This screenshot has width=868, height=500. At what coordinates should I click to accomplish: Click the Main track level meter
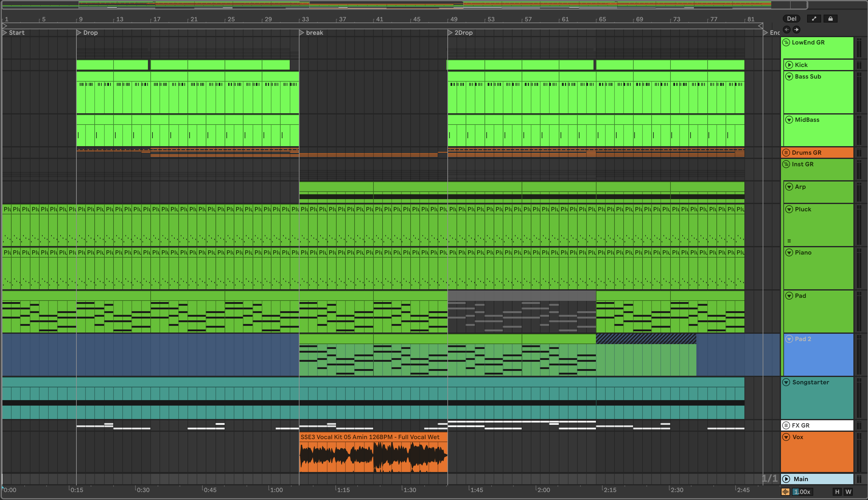(859, 479)
